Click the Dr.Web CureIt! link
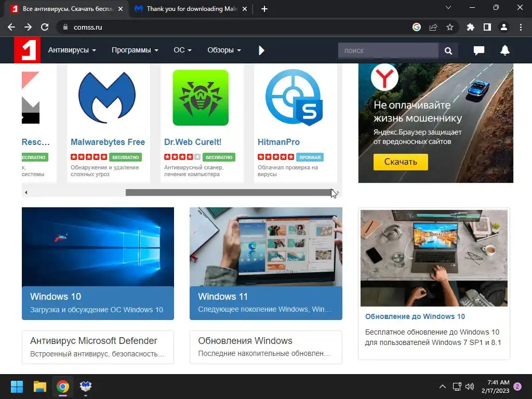 point(193,142)
